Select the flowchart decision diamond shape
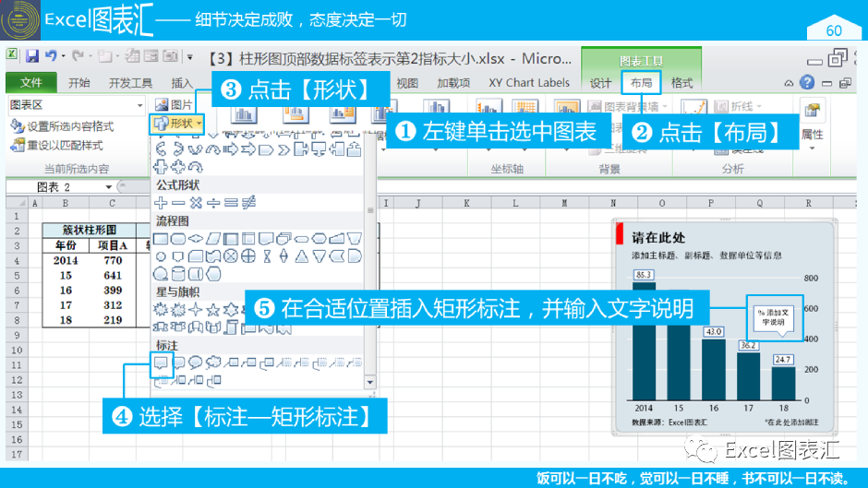The width and height of the screenshot is (868, 488). (x=196, y=239)
